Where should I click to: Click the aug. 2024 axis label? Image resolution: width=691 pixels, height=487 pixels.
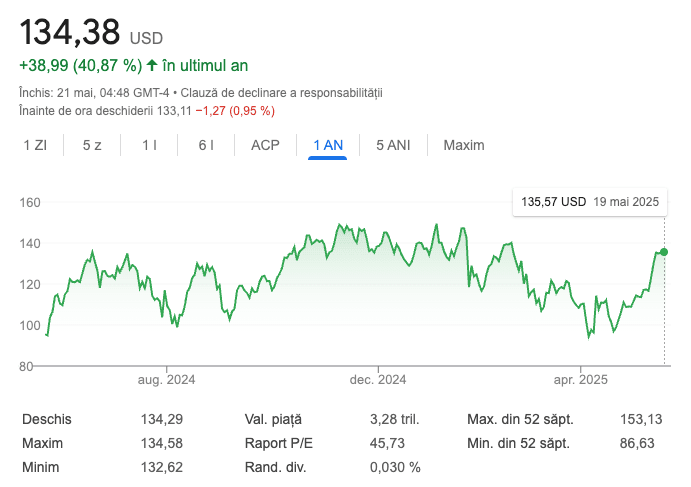coord(166,379)
